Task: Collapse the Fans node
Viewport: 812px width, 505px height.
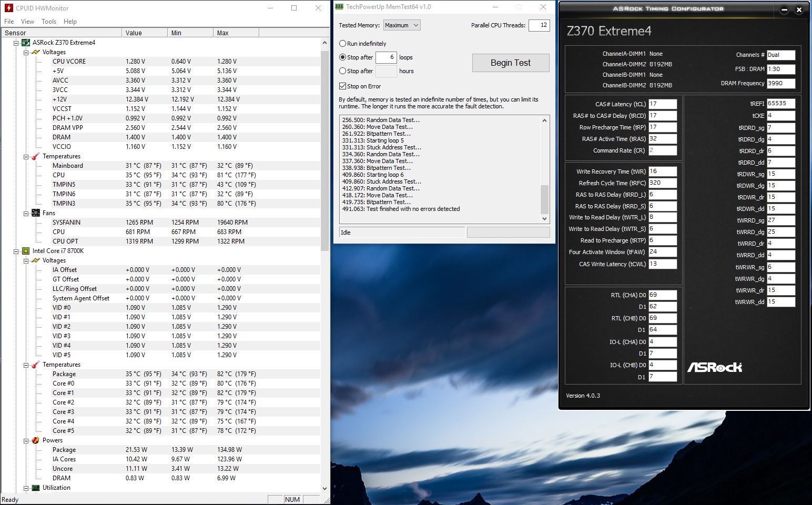Action: pos(26,213)
